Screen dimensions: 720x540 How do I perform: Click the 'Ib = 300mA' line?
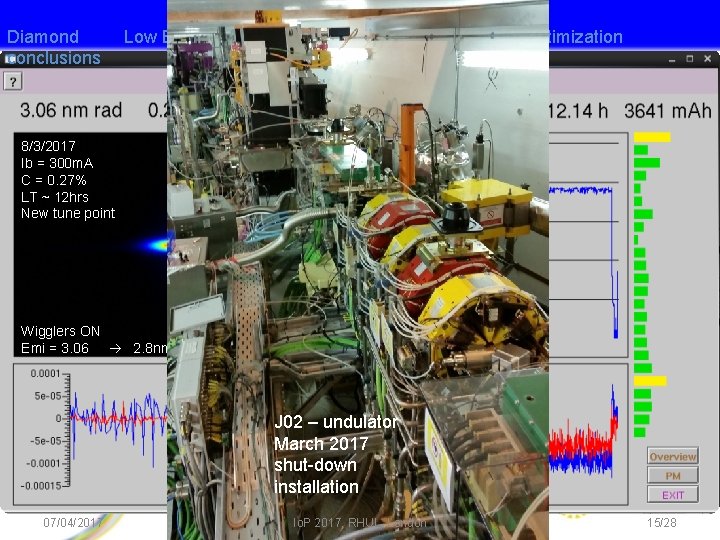tap(57, 163)
